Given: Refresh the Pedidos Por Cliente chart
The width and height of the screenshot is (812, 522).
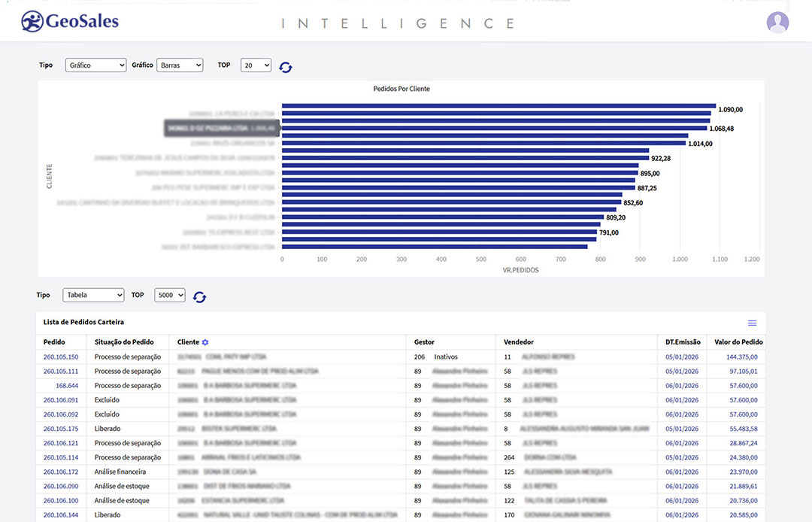Looking at the screenshot, I should (286, 67).
